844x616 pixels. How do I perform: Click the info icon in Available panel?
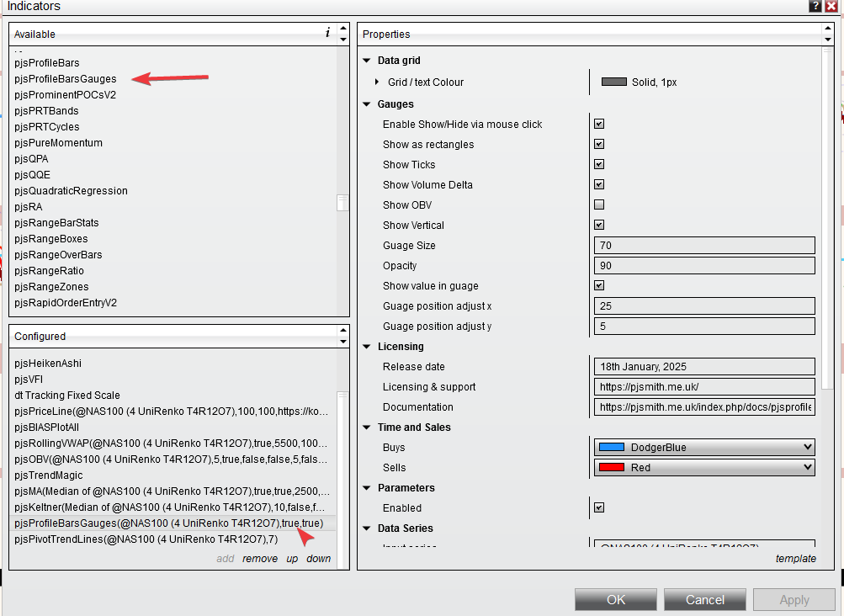coord(328,33)
